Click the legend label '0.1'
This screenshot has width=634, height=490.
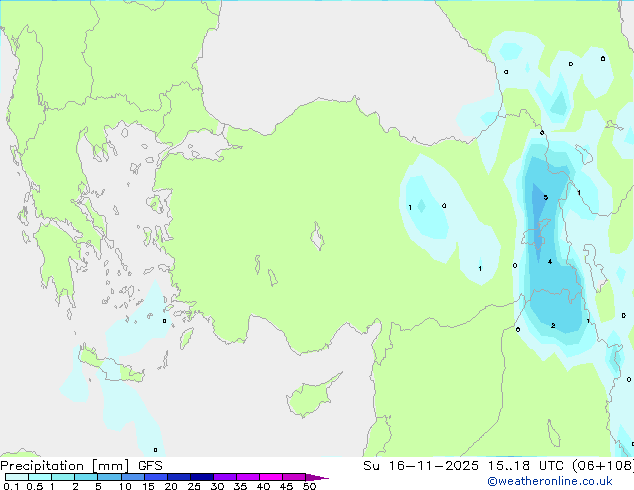(11, 486)
